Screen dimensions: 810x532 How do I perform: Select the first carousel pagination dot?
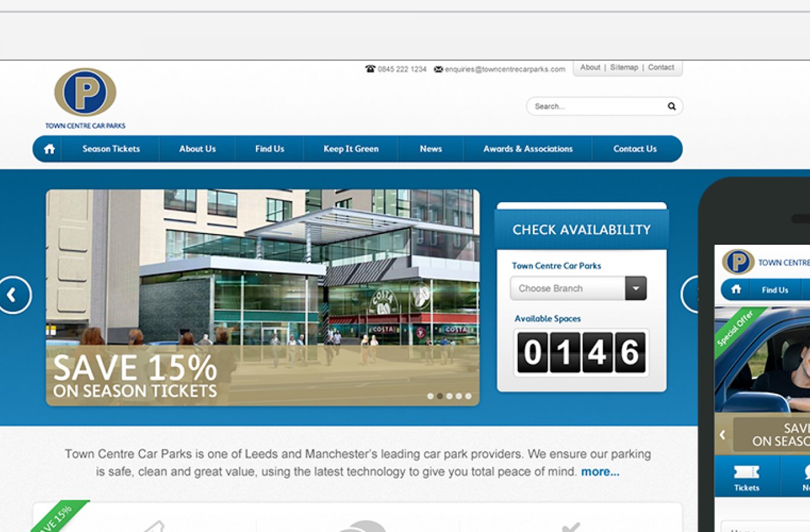[430, 396]
